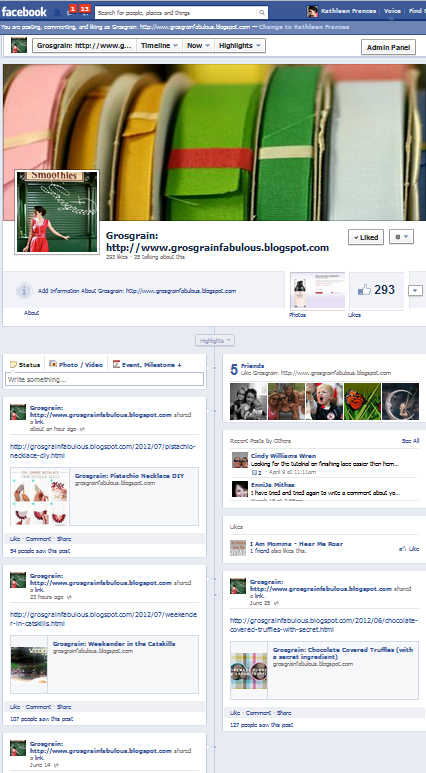Click the info icon beside Add Information
This screenshot has width=426, height=773.
point(24,291)
